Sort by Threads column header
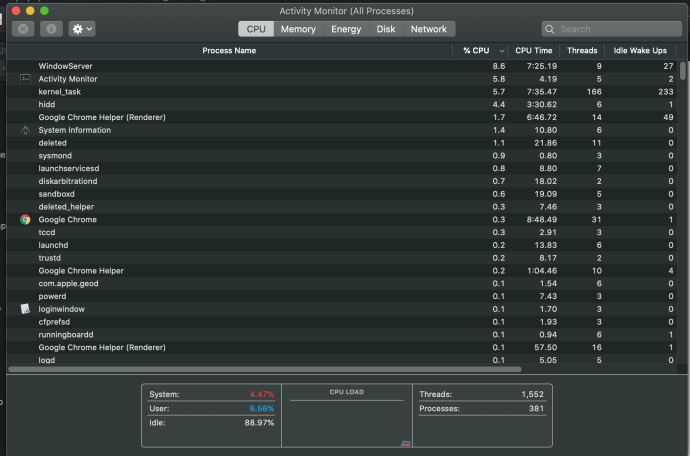The width and height of the screenshot is (690, 456). 582,51
